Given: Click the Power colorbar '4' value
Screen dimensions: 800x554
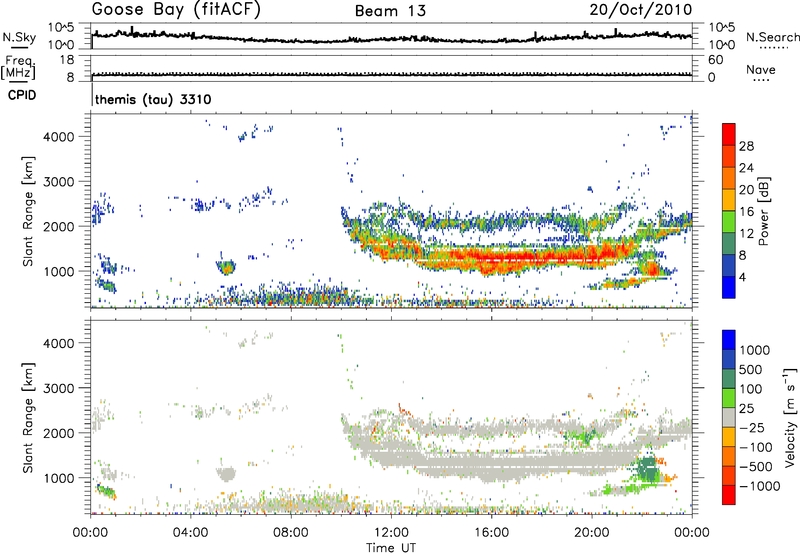Looking at the screenshot, I should (x=743, y=277).
